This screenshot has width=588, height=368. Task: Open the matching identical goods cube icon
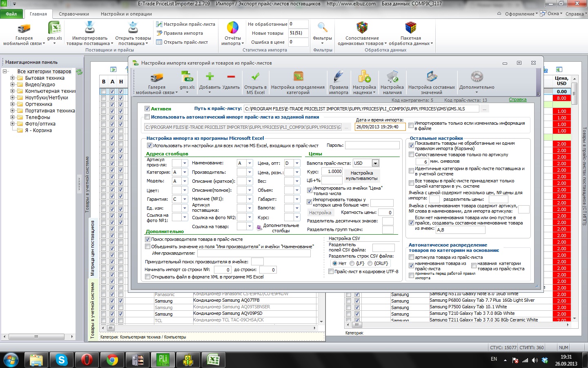[x=362, y=28]
